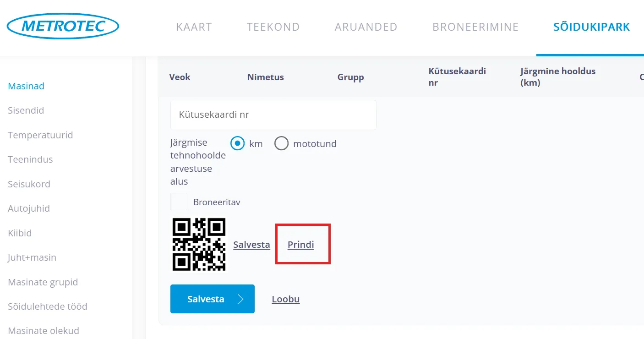Click the blue Salvesta button
644x339 pixels.
[x=213, y=299]
